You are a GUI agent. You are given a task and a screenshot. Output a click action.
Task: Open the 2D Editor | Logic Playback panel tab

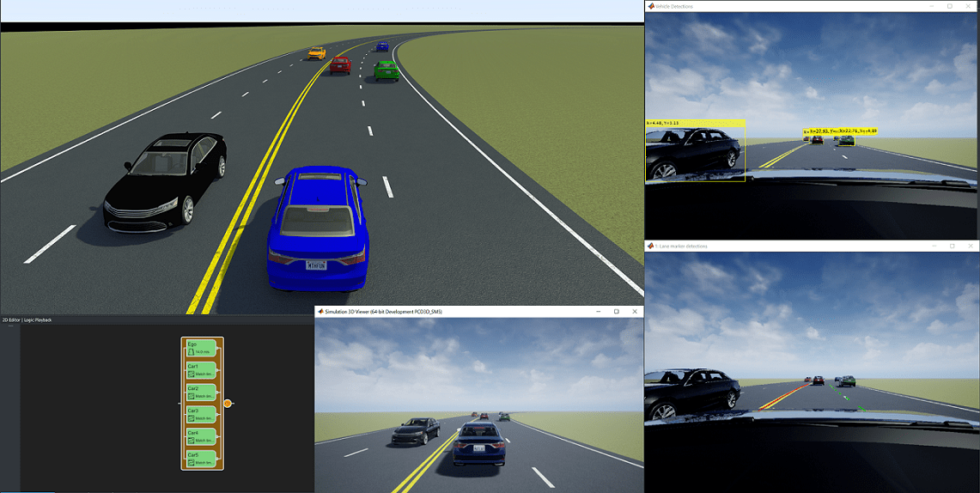[x=27, y=320]
